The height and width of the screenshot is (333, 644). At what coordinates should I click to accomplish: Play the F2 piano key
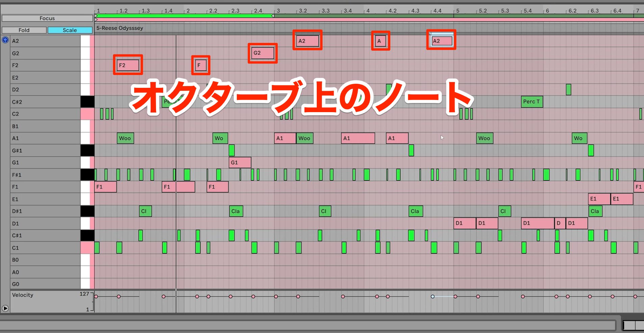[x=85, y=65]
